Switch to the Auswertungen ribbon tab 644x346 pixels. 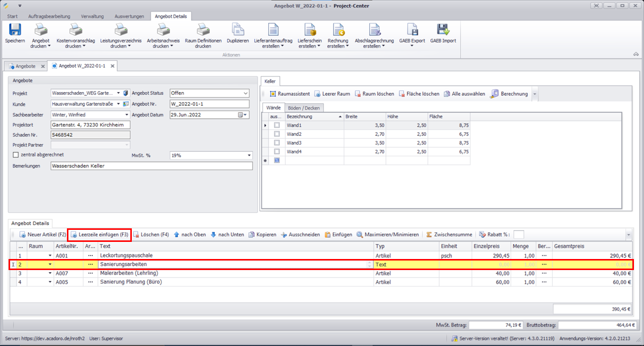pos(129,16)
